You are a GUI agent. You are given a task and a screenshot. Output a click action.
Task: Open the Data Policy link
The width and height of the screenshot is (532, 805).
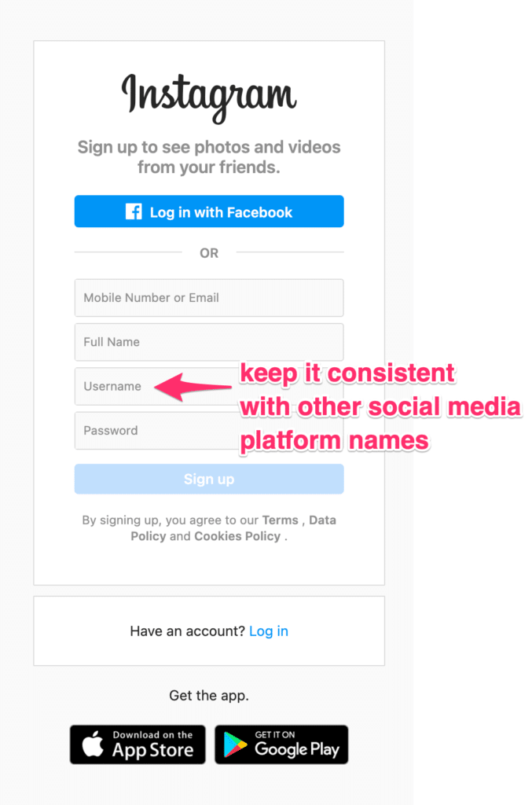233,527
